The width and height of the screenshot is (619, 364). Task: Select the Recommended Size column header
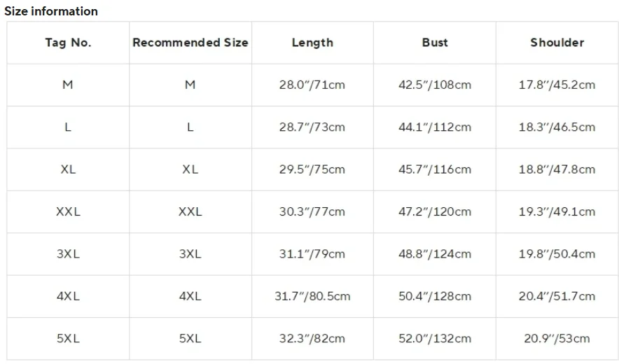(x=190, y=43)
